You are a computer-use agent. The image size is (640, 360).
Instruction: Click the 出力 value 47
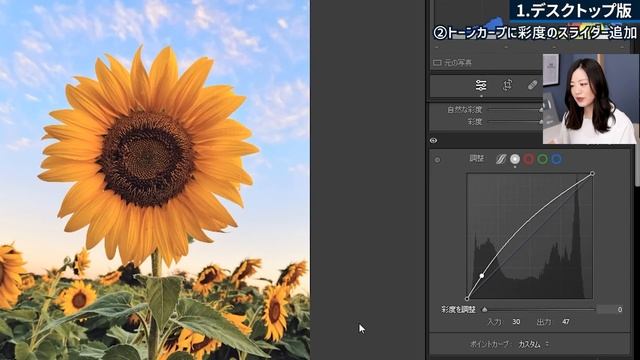coord(566,322)
